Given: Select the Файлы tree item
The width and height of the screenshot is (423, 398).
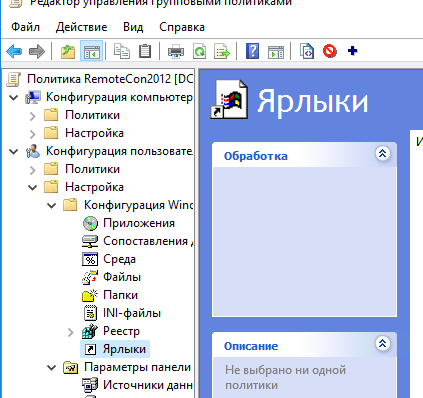Looking at the screenshot, I should pos(122,277).
